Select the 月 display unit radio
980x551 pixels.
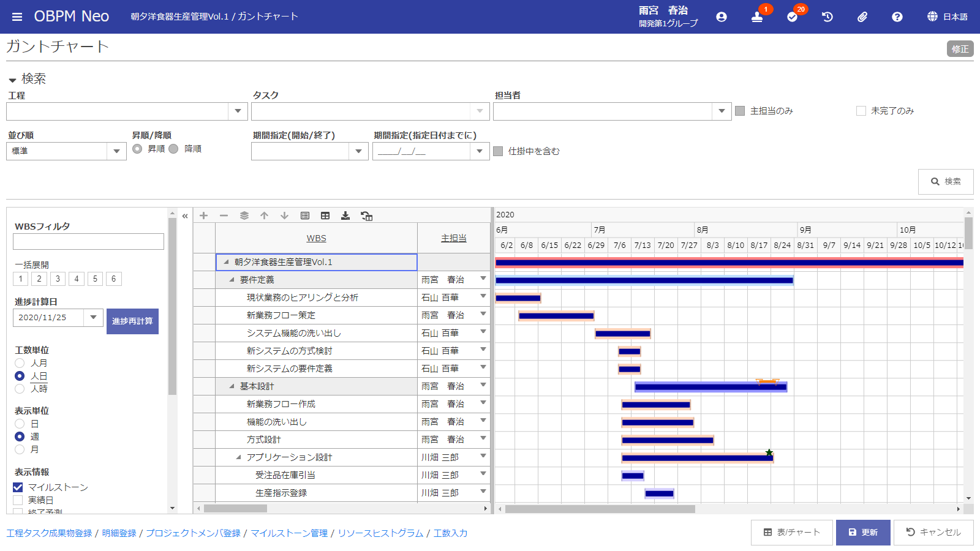coord(20,449)
